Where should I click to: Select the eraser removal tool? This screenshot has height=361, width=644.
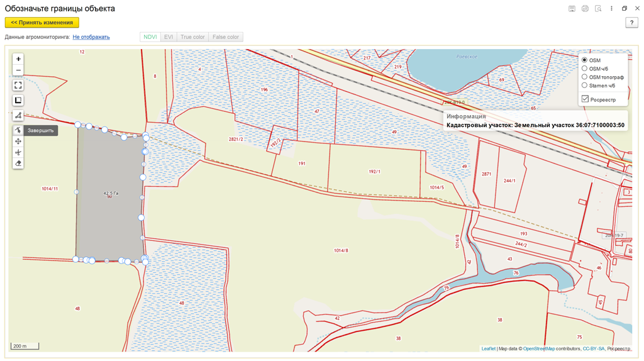pos(18,164)
